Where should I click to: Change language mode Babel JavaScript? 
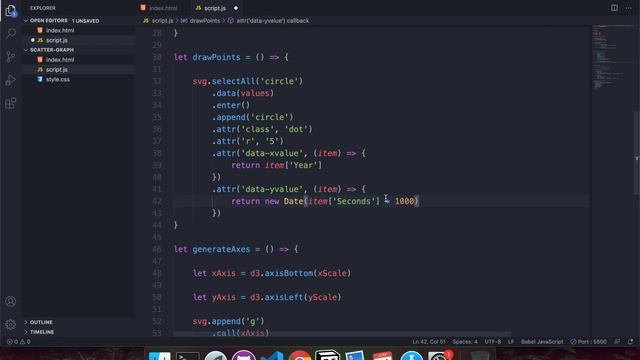[542, 342]
